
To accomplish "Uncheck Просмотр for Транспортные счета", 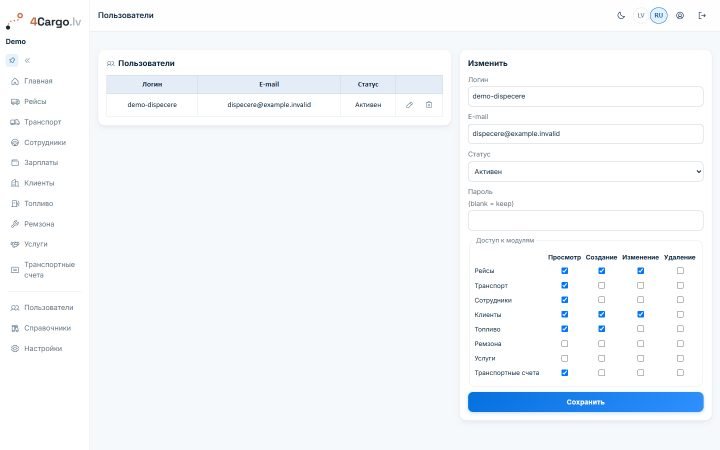I will click(x=564, y=373).
